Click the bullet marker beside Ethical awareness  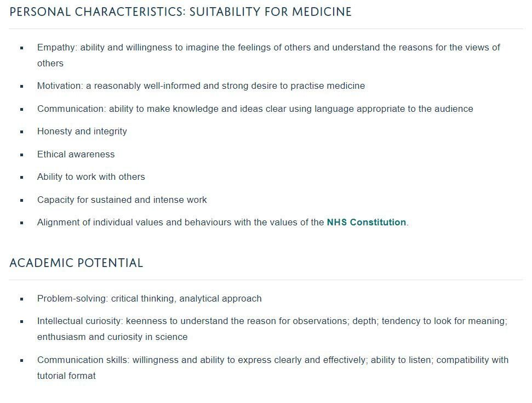tap(22, 155)
